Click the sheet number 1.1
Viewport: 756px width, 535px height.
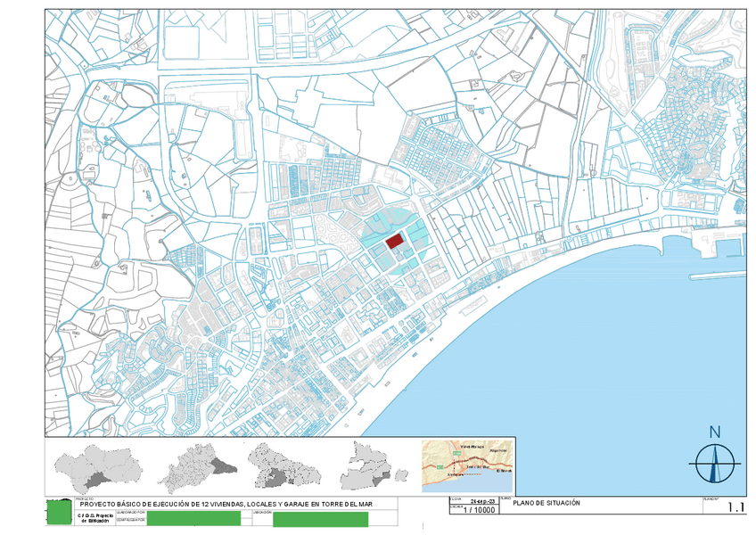click(735, 508)
